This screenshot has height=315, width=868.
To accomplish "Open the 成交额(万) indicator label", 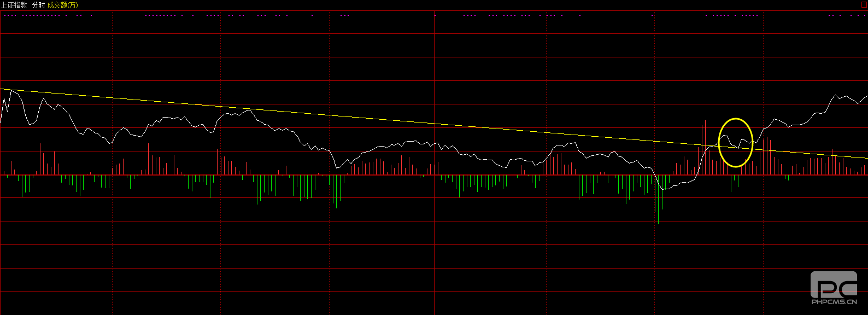I will (x=63, y=5).
